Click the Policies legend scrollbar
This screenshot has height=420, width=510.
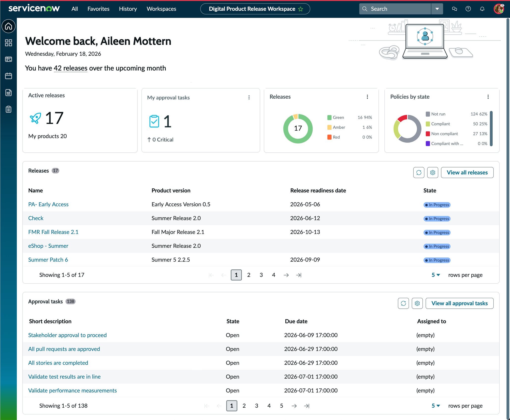point(491,129)
